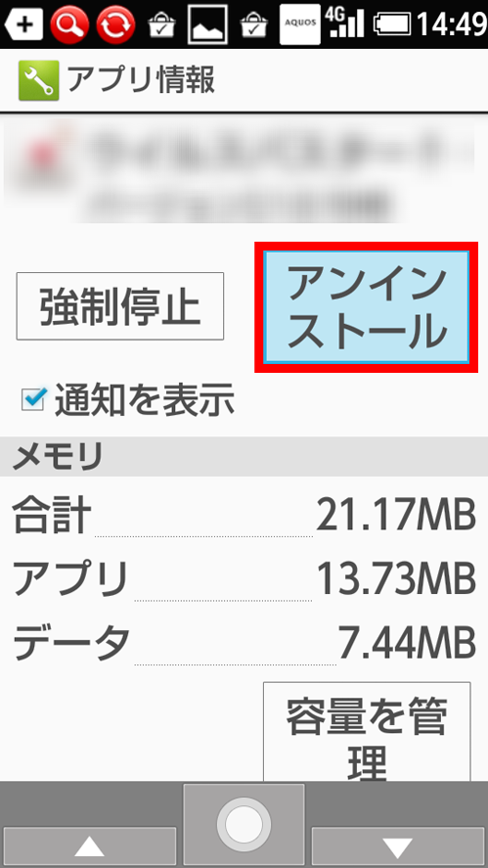This screenshot has height=868, width=488.
Task: Open the 容量を管理 button
Action: pos(367,731)
